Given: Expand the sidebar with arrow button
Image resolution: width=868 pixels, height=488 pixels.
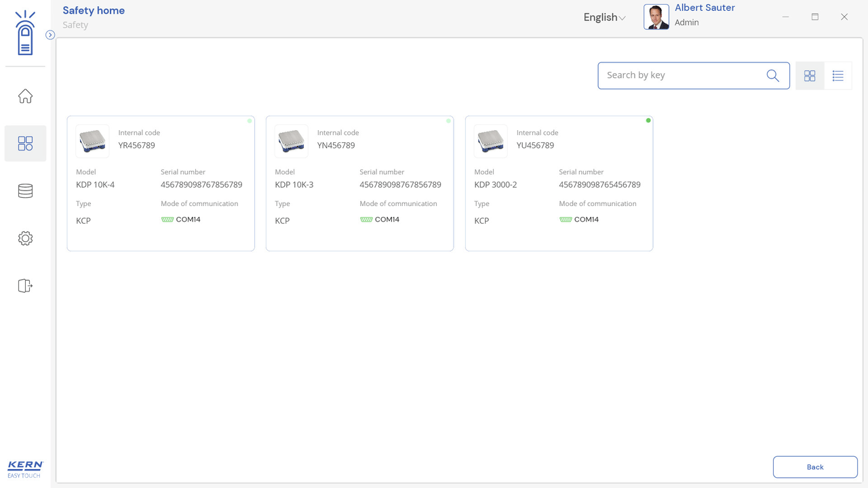Looking at the screenshot, I should pos(50,35).
